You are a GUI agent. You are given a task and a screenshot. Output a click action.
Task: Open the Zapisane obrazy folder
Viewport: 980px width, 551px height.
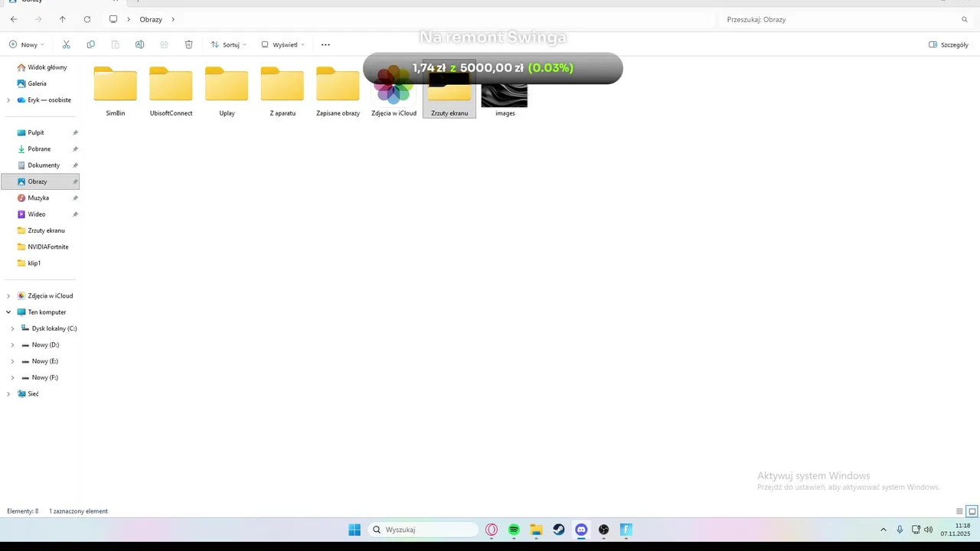click(x=338, y=91)
